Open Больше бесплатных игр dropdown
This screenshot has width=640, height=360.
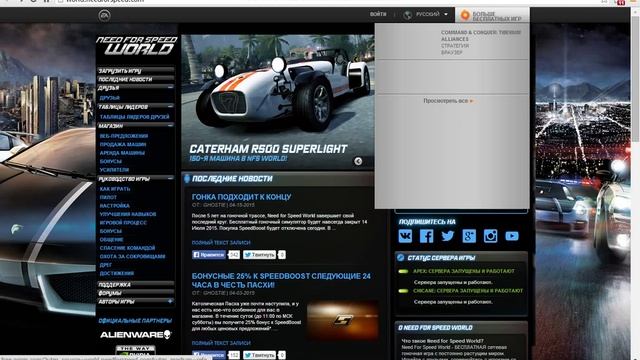493,16
